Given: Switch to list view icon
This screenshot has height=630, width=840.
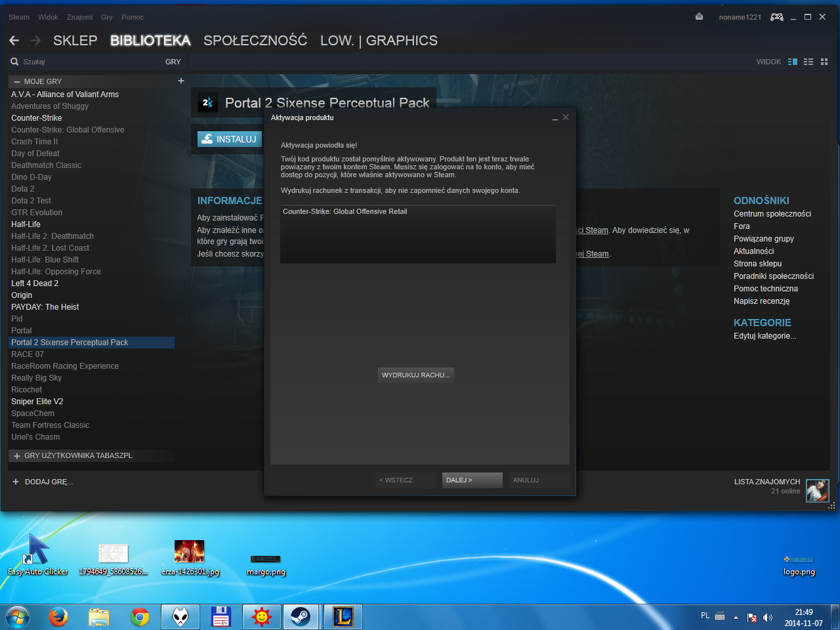Looking at the screenshot, I should click(808, 62).
